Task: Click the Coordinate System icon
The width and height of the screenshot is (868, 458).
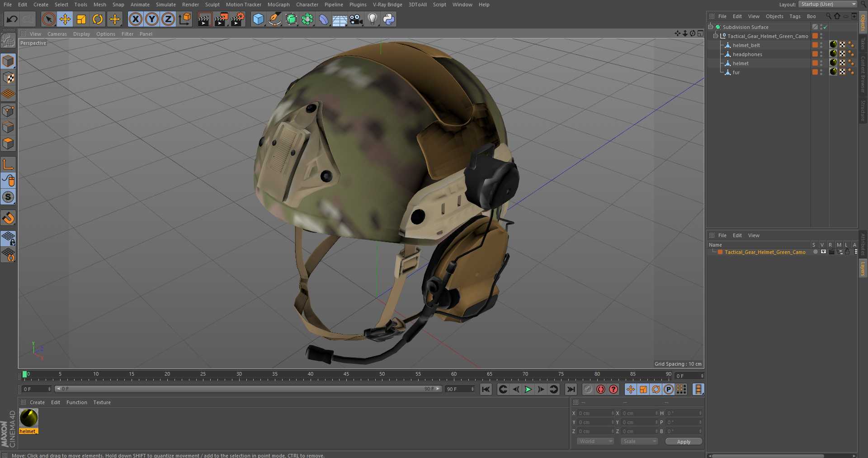Action: pyautogui.click(x=185, y=19)
